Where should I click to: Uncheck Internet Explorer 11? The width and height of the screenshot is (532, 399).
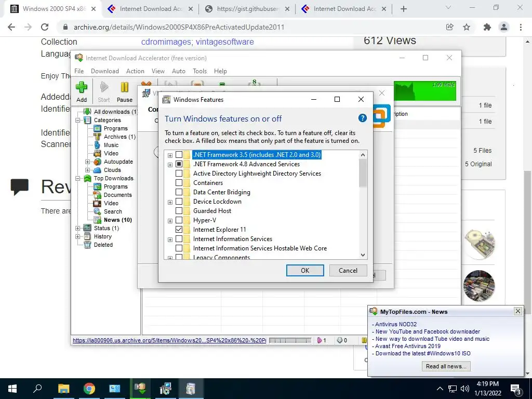click(179, 229)
